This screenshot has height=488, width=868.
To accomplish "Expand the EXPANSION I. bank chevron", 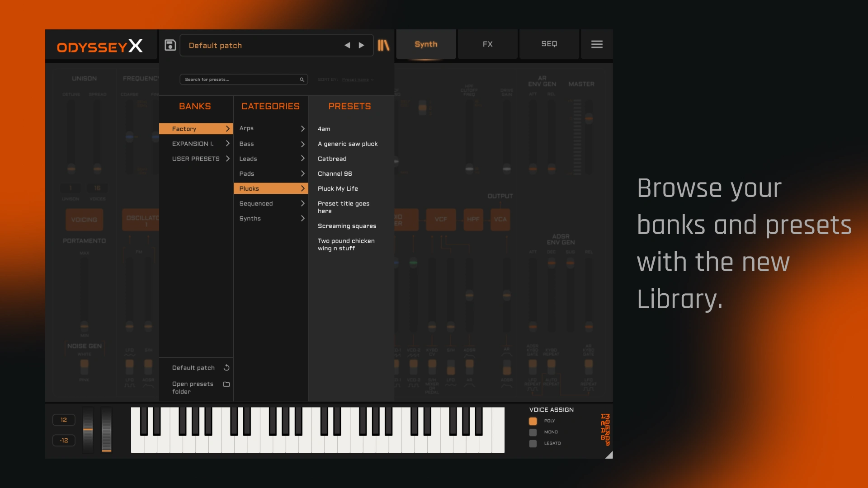I will [x=227, y=144].
